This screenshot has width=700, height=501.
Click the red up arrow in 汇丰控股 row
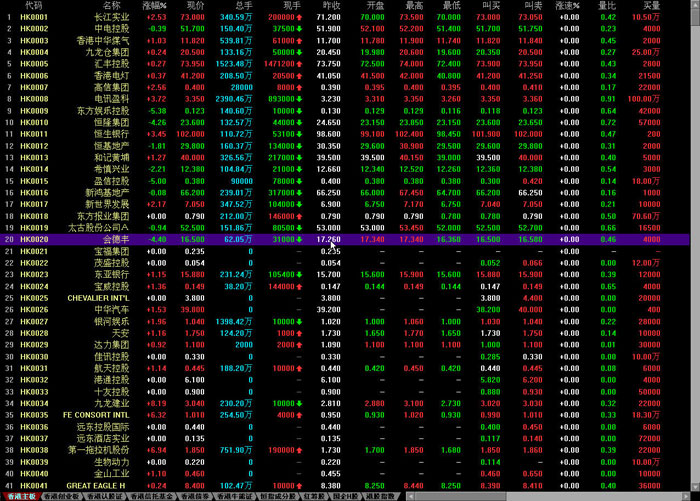299,64
